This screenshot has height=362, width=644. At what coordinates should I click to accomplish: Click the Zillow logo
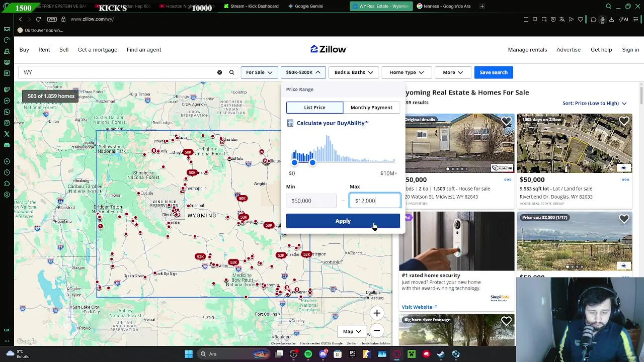[328, 49]
